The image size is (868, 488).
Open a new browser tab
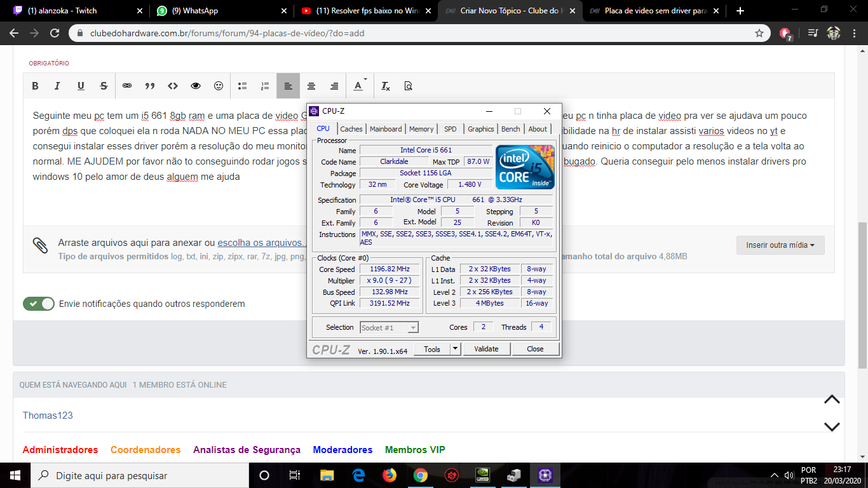740,11
